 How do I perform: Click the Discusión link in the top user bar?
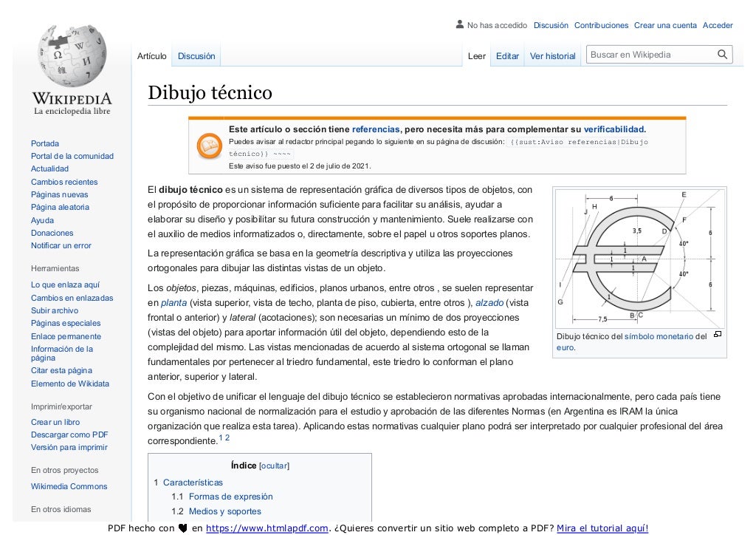[x=551, y=25]
